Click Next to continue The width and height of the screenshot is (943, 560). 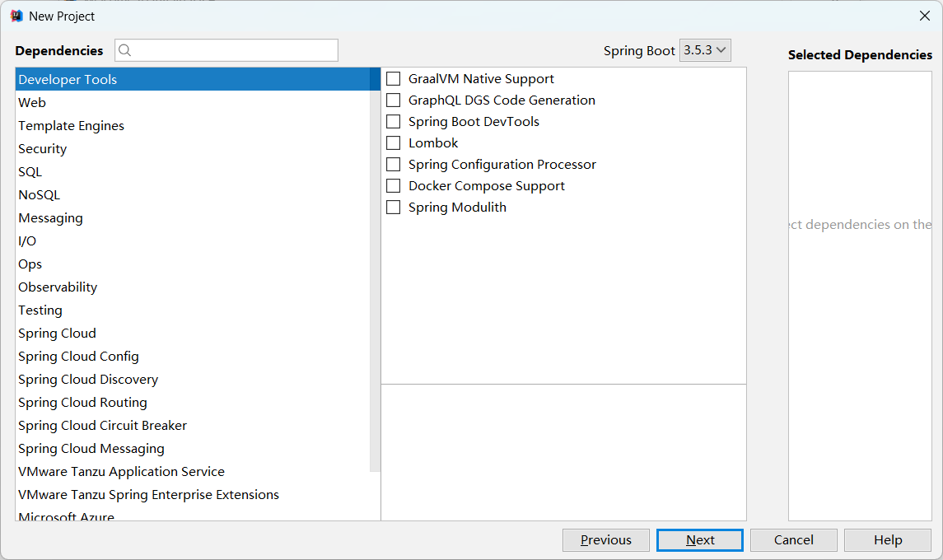(x=700, y=540)
